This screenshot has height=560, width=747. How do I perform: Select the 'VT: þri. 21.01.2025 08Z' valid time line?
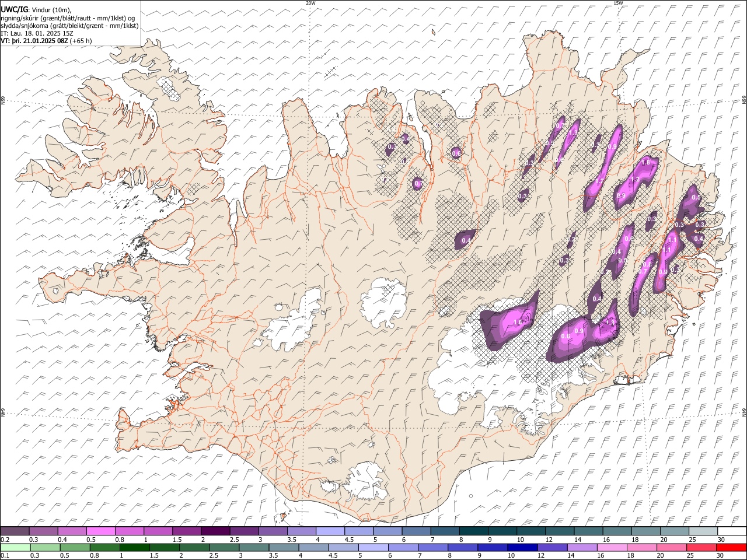(x=34, y=41)
